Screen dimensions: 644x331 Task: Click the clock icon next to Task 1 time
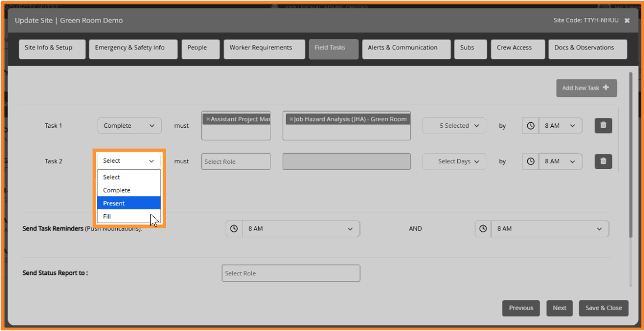pyautogui.click(x=530, y=125)
